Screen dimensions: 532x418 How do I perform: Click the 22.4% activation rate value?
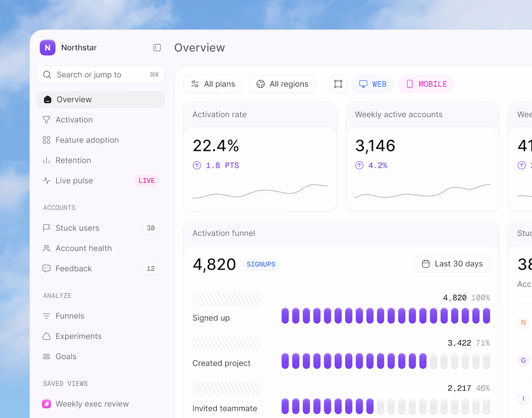[x=216, y=146]
